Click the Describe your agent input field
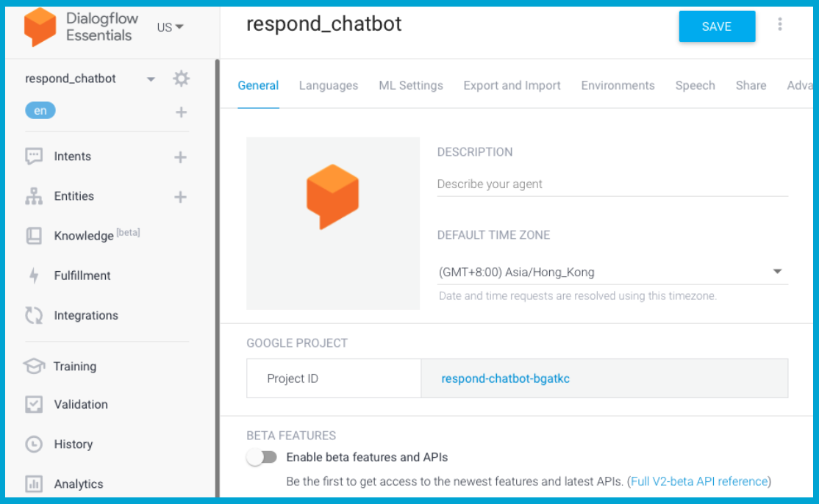The height and width of the screenshot is (504, 819). point(612,184)
